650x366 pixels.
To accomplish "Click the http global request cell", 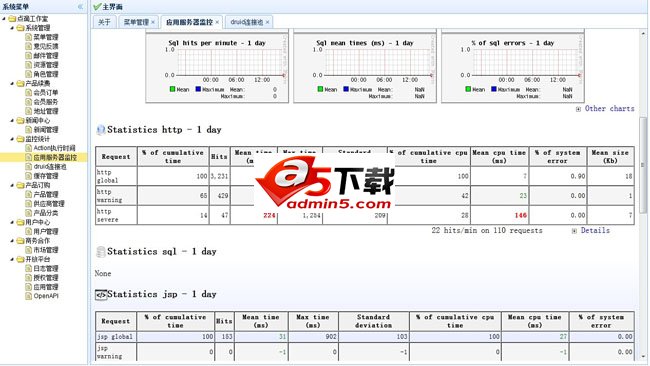I will point(116,176).
